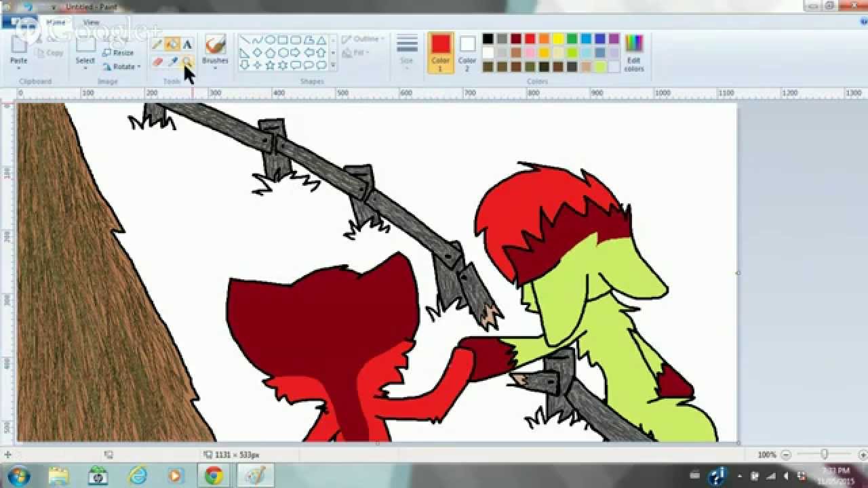
Task: Choose the Polygon shape
Action: [x=309, y=40]
